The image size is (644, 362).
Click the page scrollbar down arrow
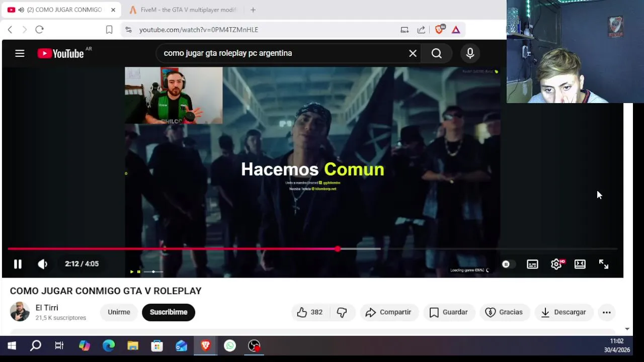point(627,329)
